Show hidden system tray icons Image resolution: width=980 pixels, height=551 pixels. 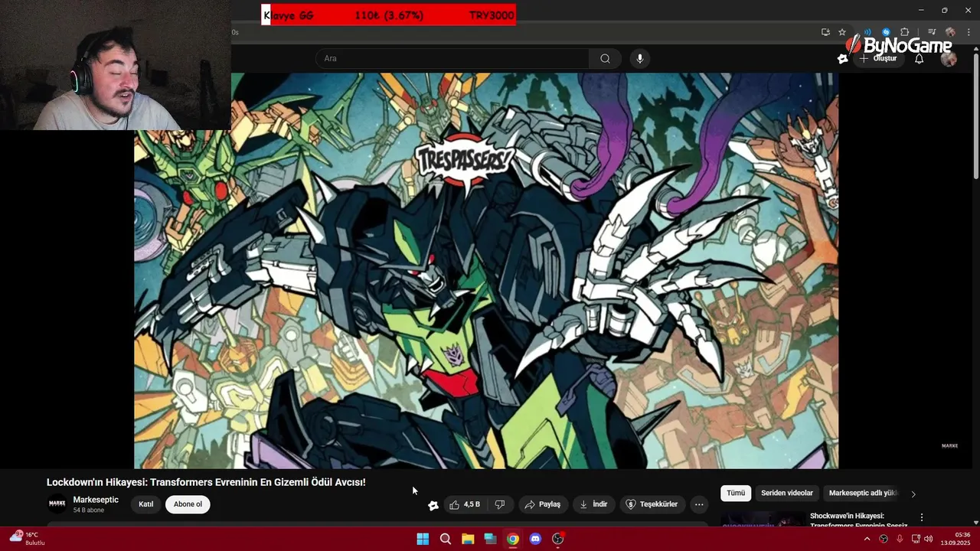(x=867, y=539)
